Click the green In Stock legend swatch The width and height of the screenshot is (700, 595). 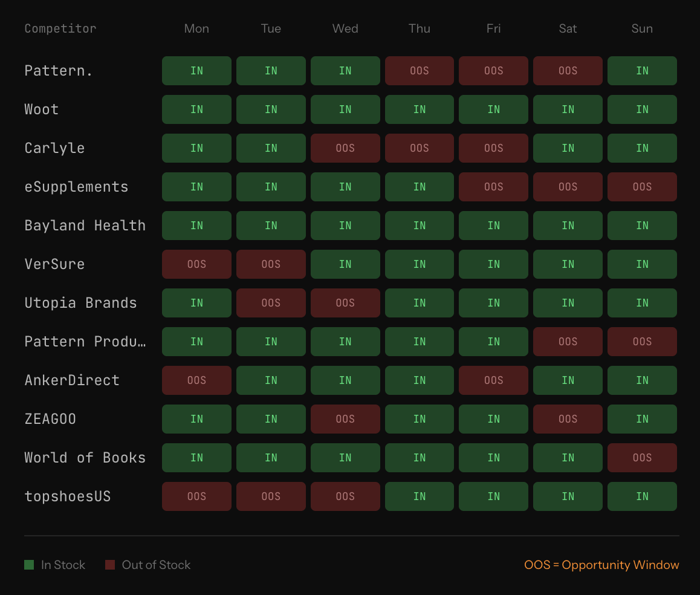pyautogui.click(x=29, y=565)
